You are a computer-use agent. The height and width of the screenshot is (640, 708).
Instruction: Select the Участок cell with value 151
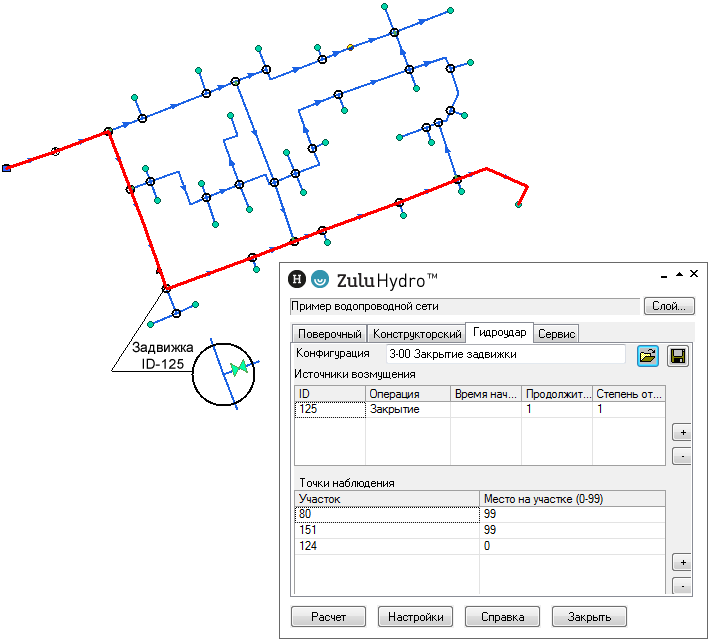tap(387, 529)
